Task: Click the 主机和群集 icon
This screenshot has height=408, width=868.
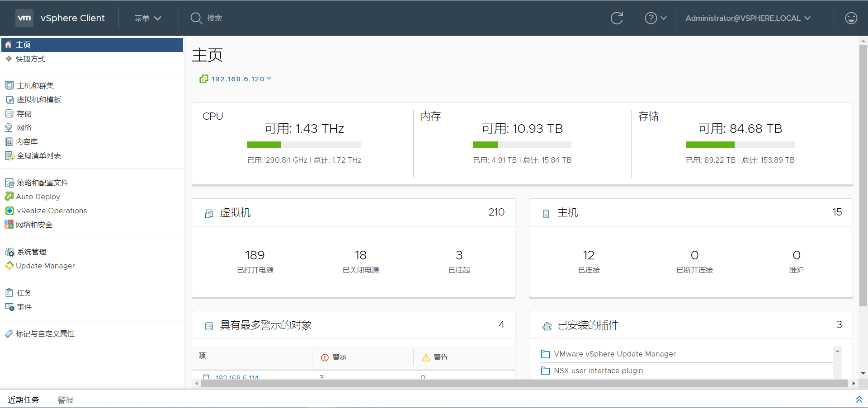Action: (9, 85)
